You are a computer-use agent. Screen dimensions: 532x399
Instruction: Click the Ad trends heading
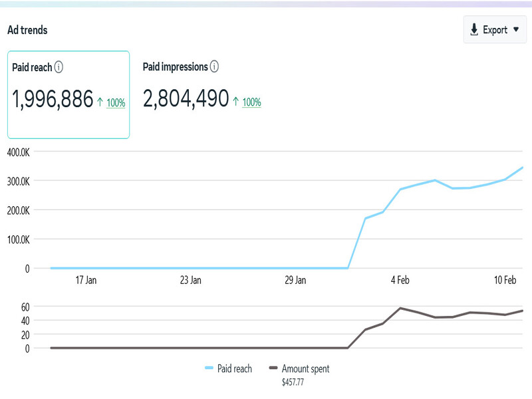click(x=27, y=30)
